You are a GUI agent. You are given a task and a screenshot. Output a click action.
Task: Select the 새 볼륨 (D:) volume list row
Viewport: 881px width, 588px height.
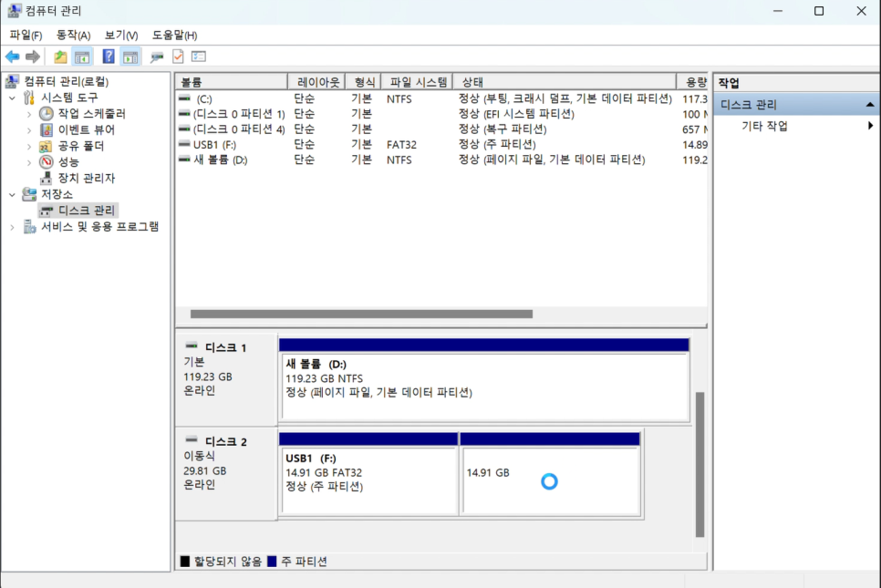tap(441, 160)
